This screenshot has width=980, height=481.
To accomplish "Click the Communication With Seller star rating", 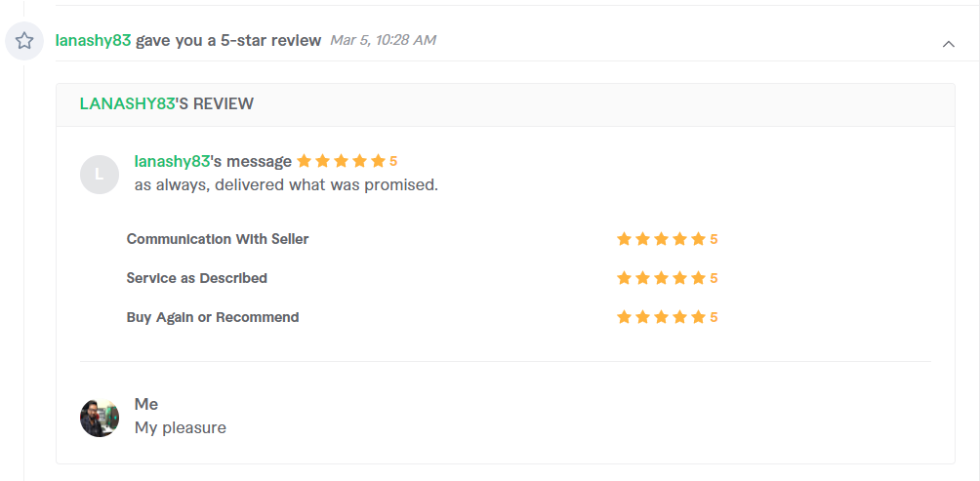I will point(667,239).
